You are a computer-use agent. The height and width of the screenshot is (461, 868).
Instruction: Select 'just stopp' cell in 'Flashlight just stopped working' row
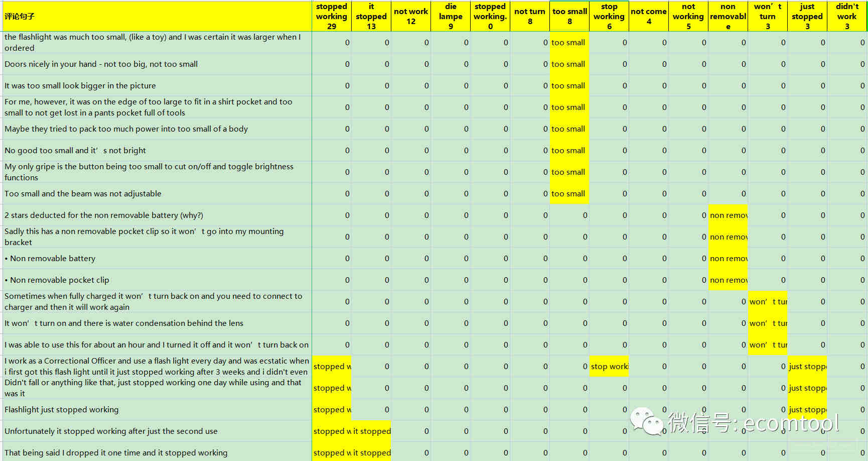[807, 409]
